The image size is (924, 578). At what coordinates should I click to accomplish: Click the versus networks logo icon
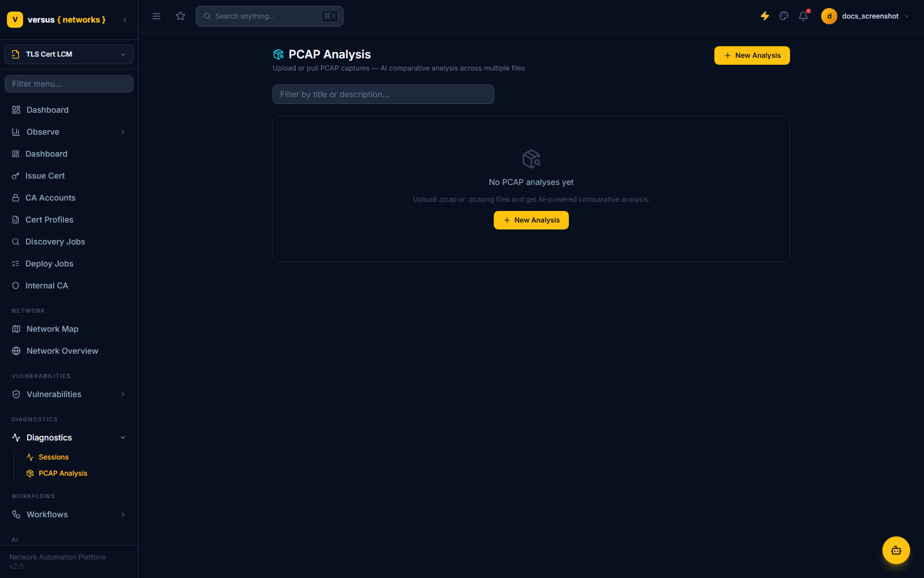[15, 20]
